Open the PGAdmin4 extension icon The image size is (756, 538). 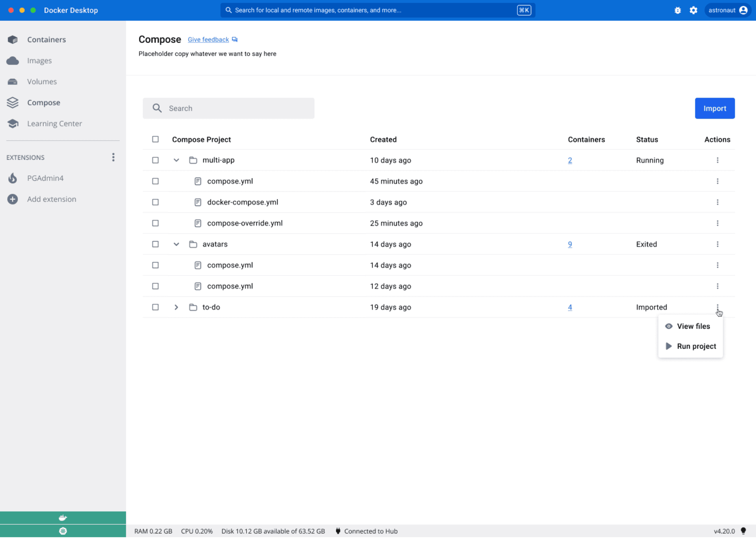(x=13, y=178)
